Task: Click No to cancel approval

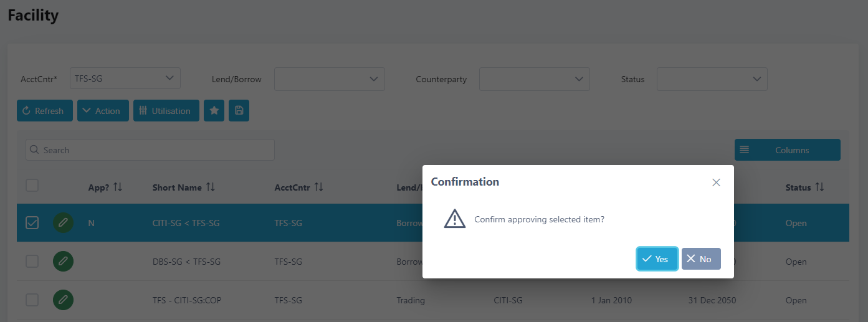Action: click(701, 259)
